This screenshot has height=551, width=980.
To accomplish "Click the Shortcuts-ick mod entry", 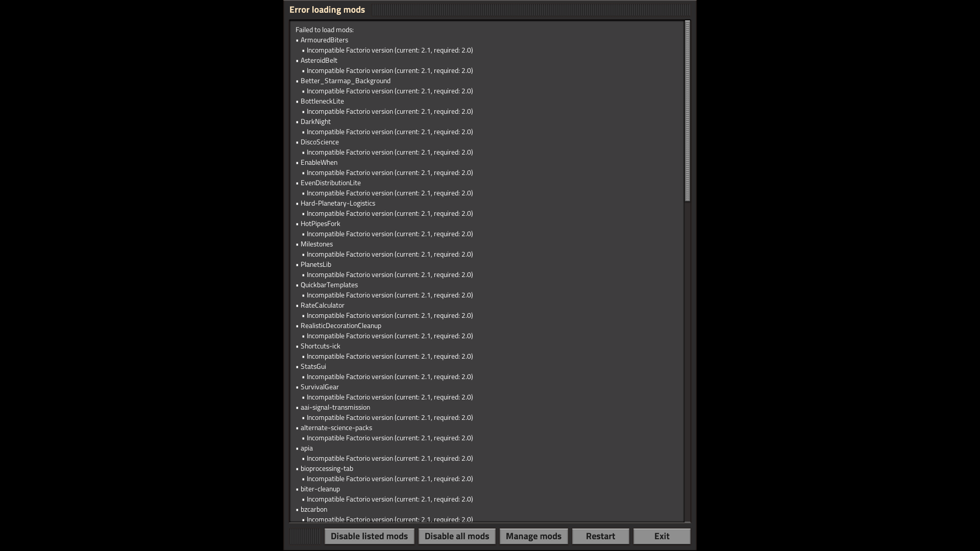I will pos(321,346).
